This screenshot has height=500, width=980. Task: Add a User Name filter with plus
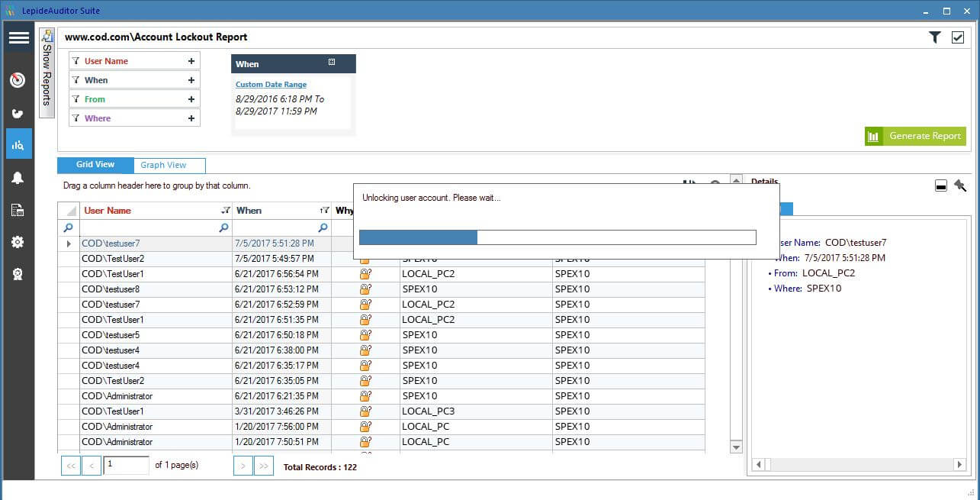191,61
